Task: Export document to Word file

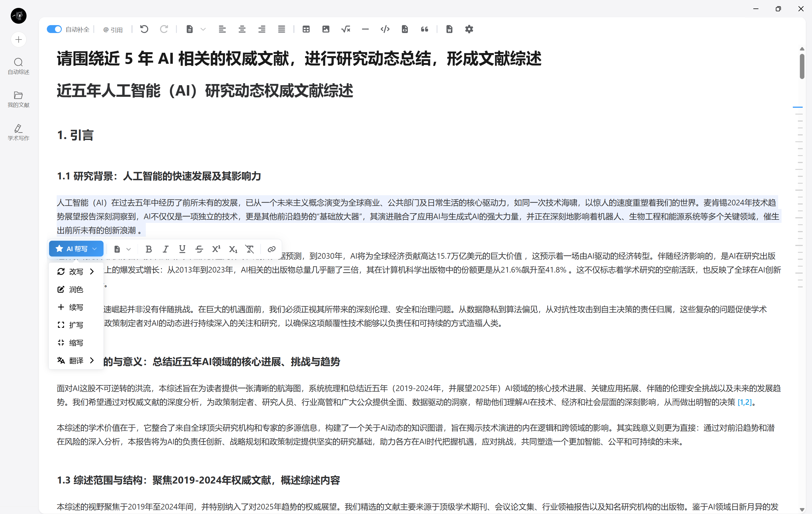Action: (449, 29)
